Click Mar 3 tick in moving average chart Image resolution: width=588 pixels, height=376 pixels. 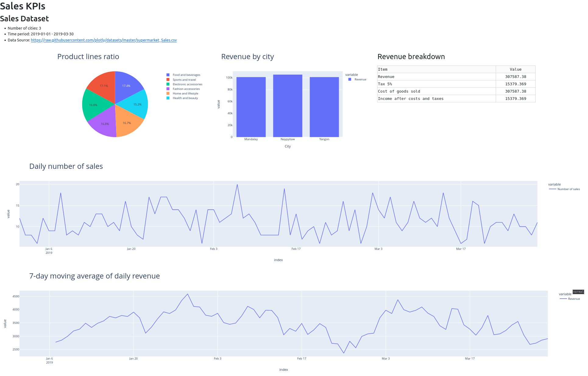tap(386, 359)
